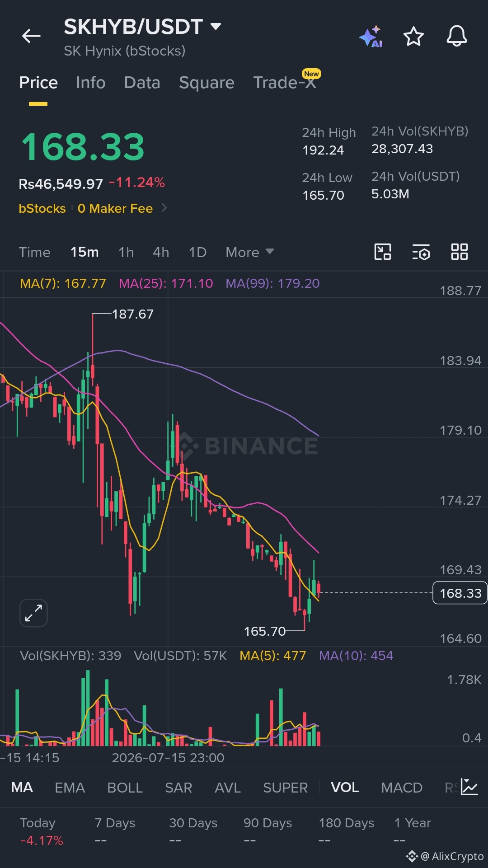Screen dimensions: 488x868
Task: Tap the Vol(SKHYB): 339 label
Action: (x=70, y=656)
